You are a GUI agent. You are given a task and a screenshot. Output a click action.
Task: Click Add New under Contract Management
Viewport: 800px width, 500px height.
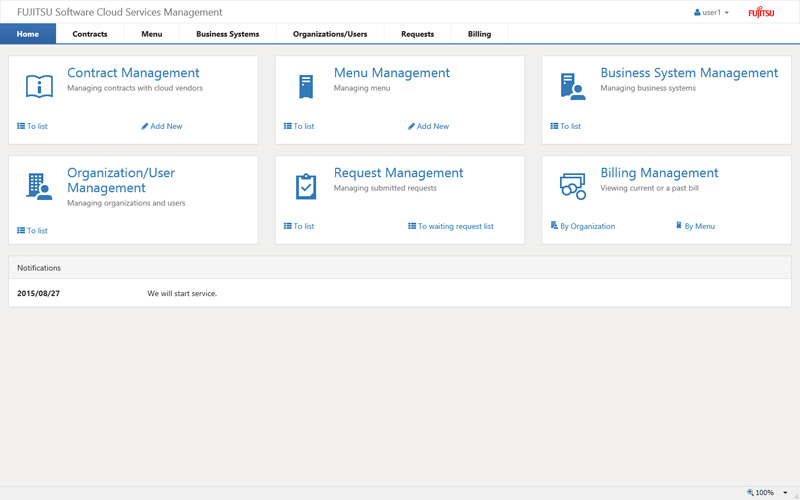162,126
